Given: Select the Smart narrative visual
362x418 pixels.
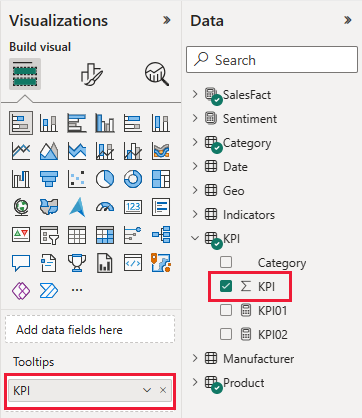Looking at the screenshot, I should [49, 263].
